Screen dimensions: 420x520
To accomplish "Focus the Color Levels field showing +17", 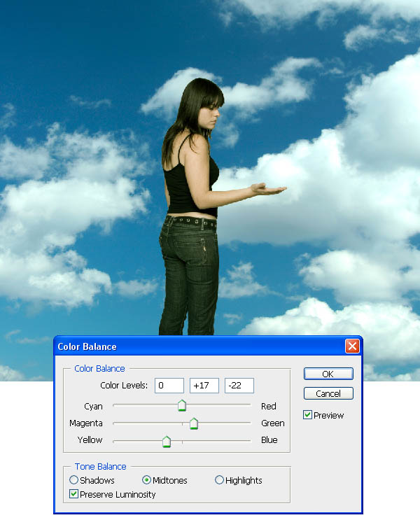I will 204,386.
